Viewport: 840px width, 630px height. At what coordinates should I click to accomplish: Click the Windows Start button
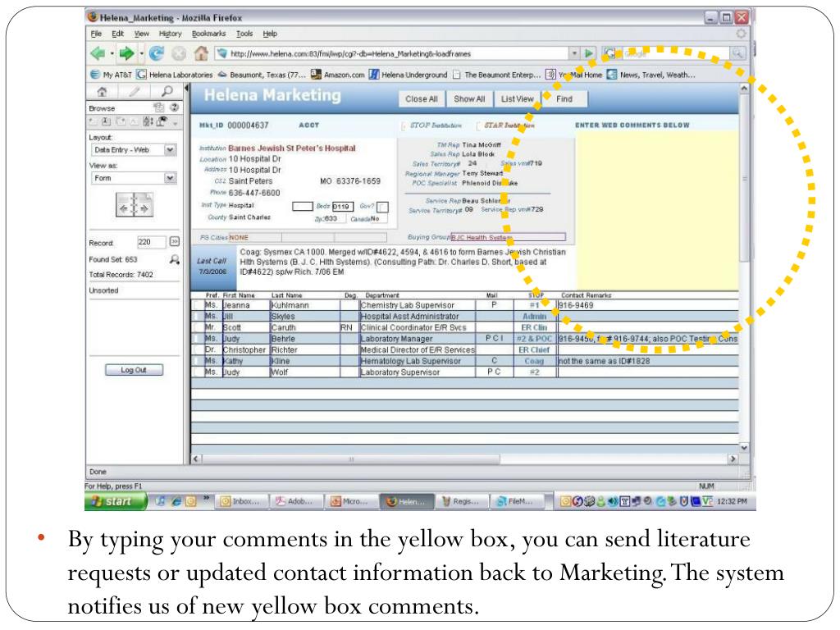point(116,501)
